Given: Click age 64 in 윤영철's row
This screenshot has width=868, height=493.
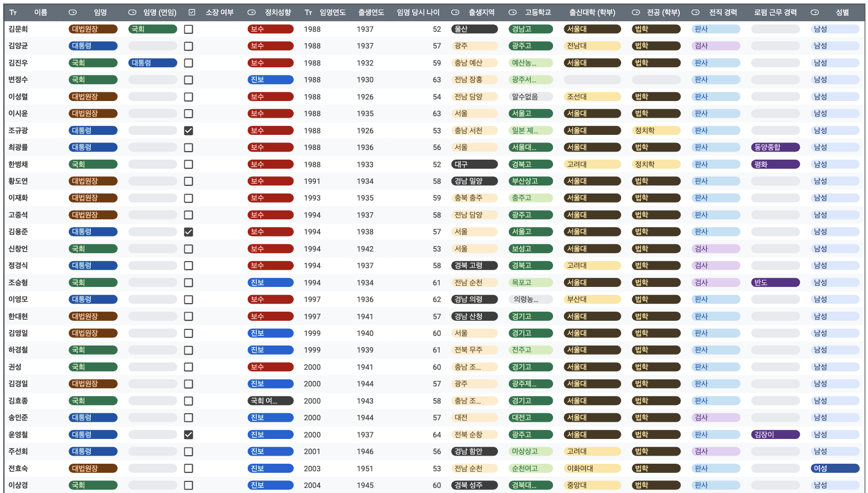Looking at the screenshot, I should 437,435.
